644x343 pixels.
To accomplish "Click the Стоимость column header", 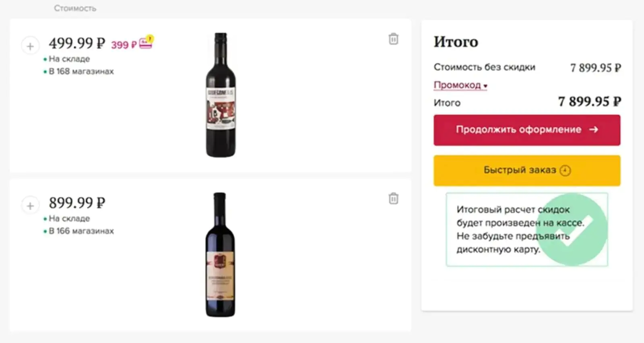I will 75,8.
